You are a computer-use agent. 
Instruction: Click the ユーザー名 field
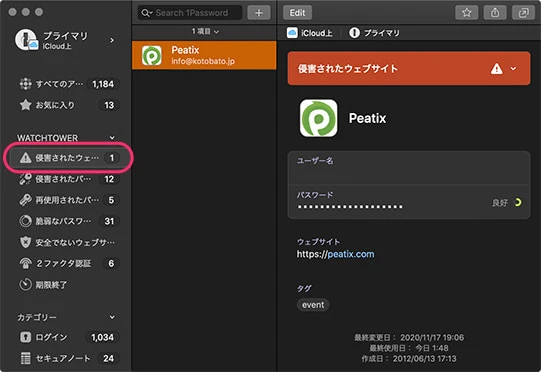409,168
